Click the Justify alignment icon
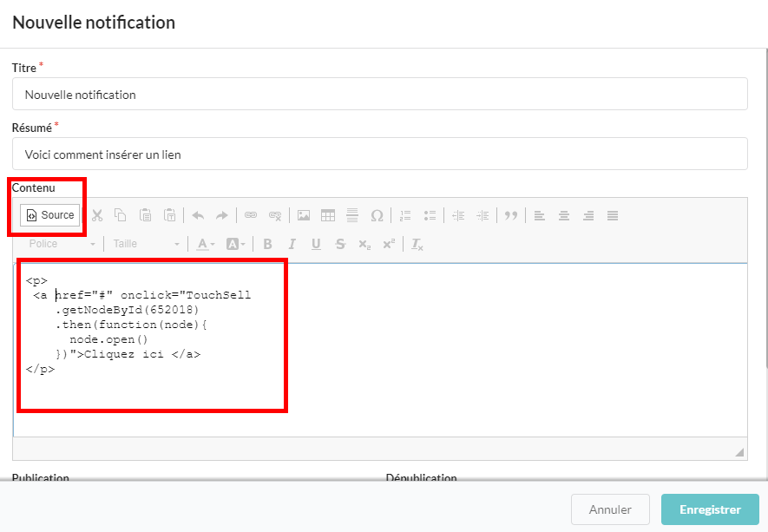Screen dimensions: 768x532 point(613,215)
